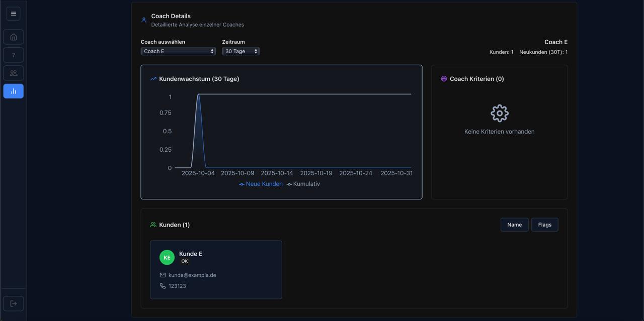The width and height of the screenshot is (644, 321).
Task: Click the gear icon above Keine Kriterien
Action: [500, 114]
